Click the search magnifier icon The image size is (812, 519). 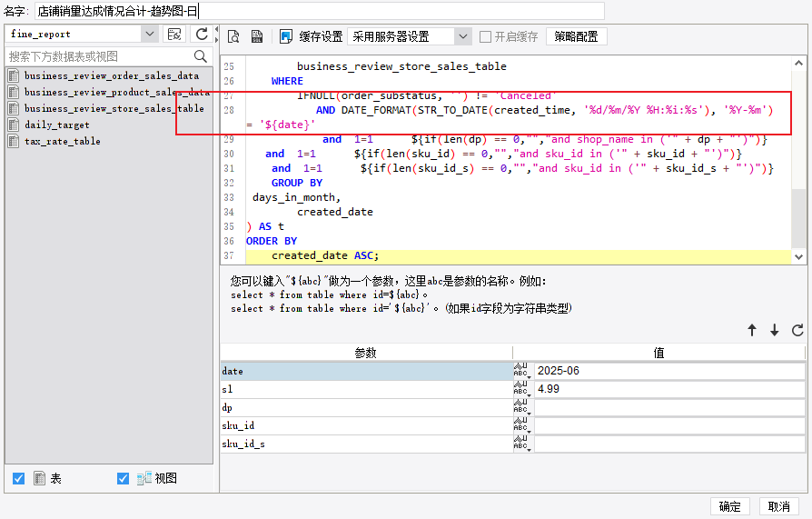coord(201,56)
